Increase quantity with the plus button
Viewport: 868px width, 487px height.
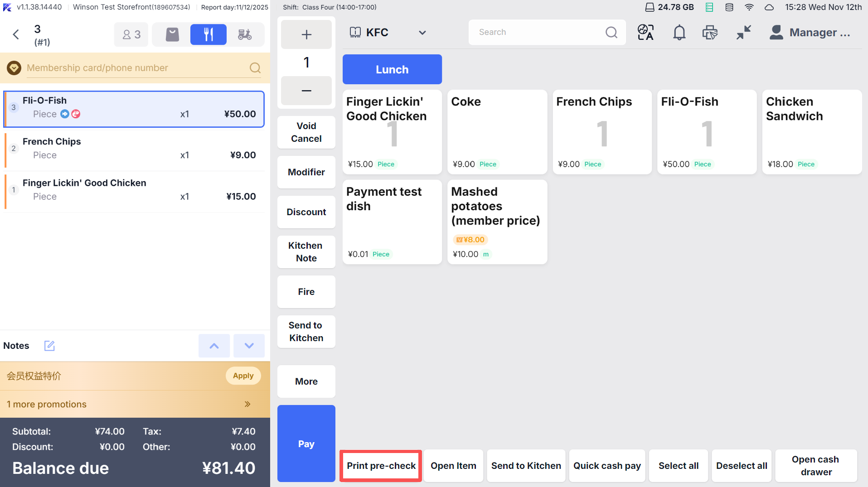tap(306, 34)
